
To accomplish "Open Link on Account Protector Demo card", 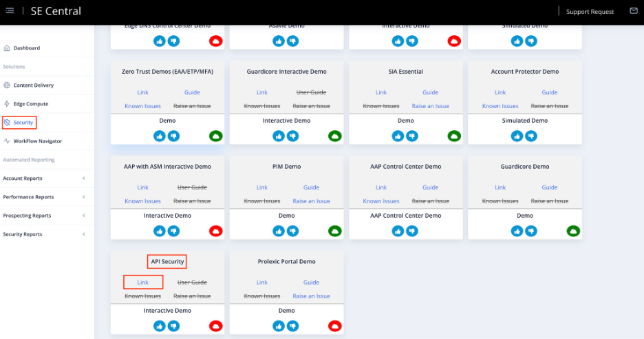I will 500,92.
